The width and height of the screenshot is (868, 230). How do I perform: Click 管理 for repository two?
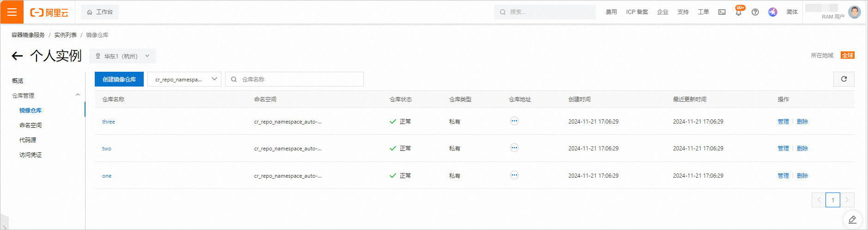[x=783, y=148]
